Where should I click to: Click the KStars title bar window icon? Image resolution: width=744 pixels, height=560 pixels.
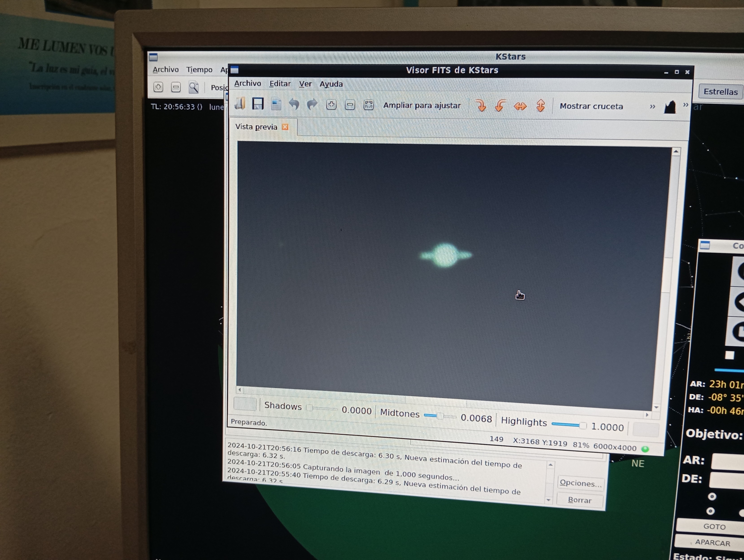click(153, 57)
